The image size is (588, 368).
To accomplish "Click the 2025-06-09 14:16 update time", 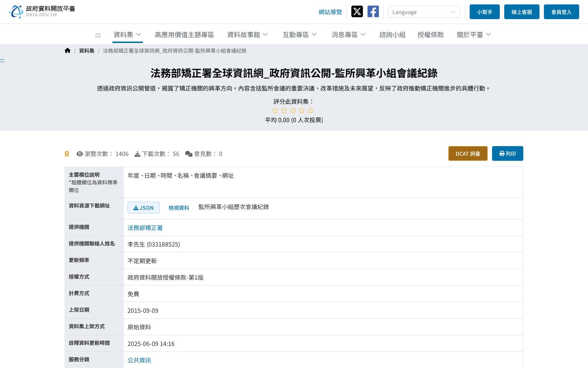I will (x=151, y=344).
